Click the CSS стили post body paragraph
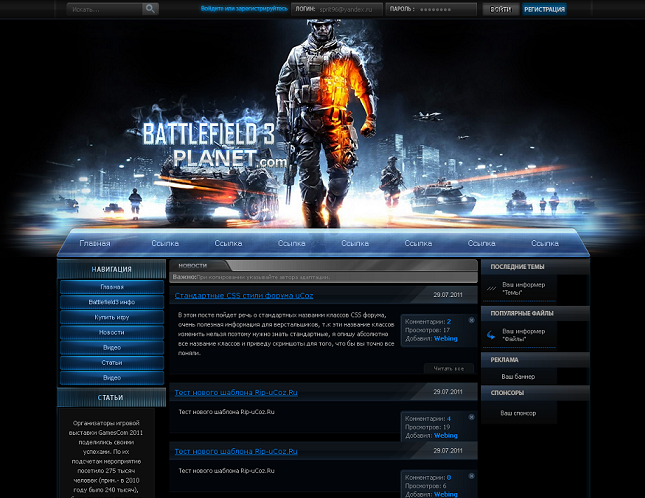Viewport: 645px width, 498px height. click(x=286, y=334)
